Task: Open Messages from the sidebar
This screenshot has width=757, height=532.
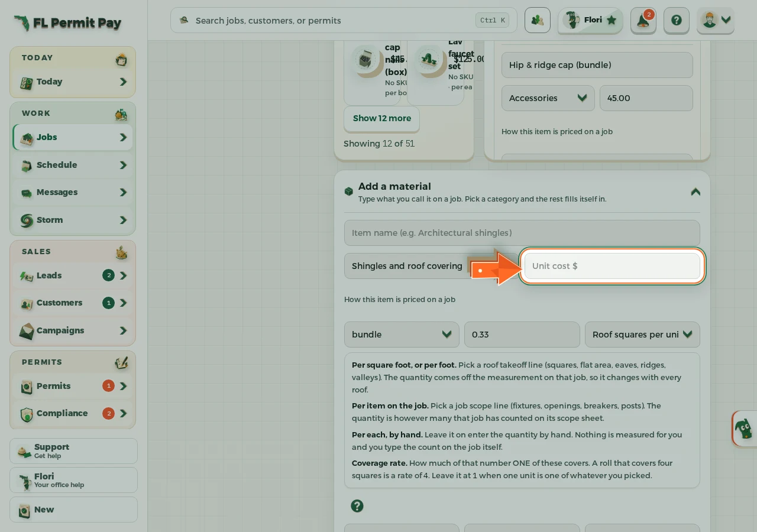Action: [x=73, y=192]
